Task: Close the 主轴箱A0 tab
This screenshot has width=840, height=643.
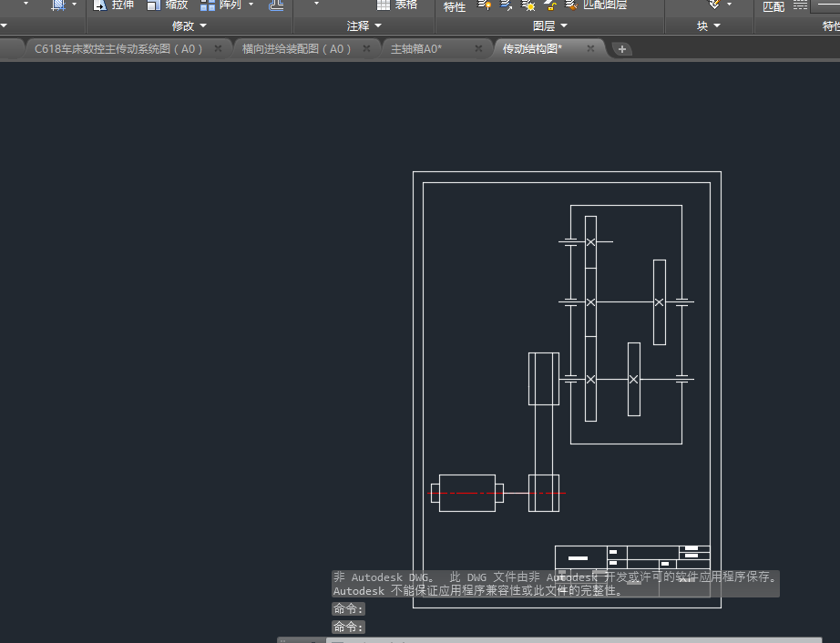Action: [478, 49]
